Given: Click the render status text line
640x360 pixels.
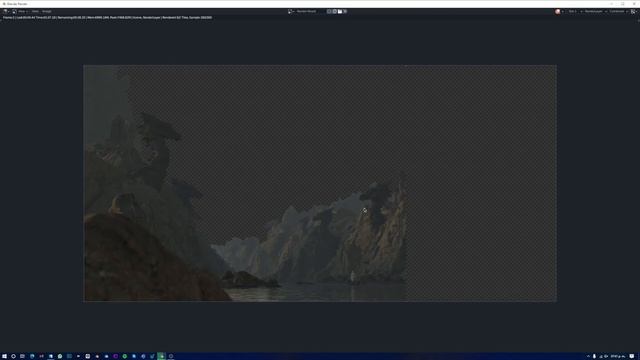Looking at the screenshot, I should click(107, 18).
